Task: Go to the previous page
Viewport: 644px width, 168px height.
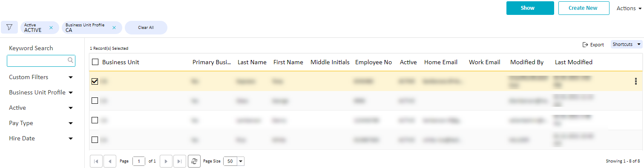Action: (x=110, y=161)
